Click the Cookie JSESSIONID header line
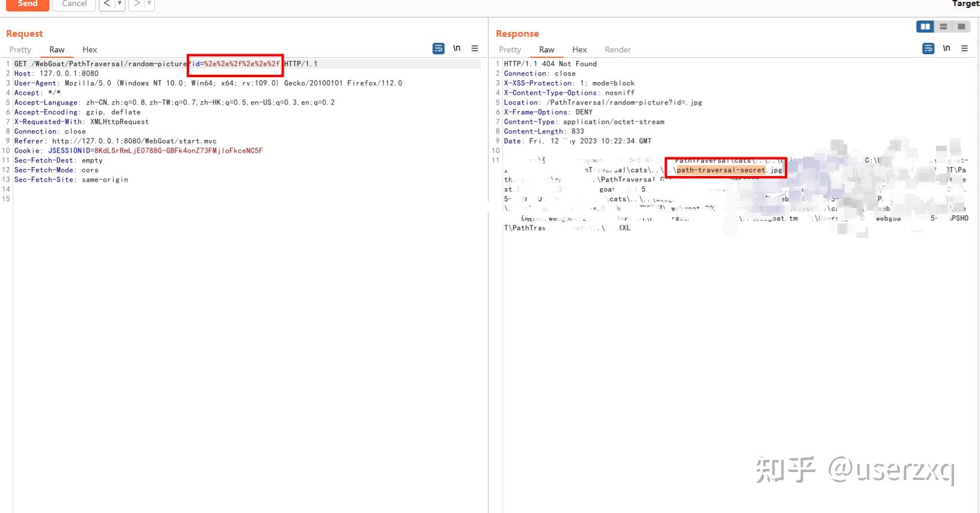The height and width of the screenshot is (513, 980). (139, 151)
